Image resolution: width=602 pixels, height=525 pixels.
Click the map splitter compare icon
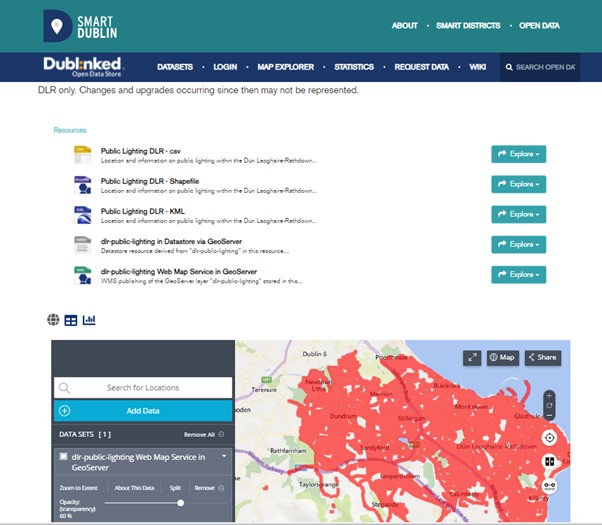(x=549, y=462)
